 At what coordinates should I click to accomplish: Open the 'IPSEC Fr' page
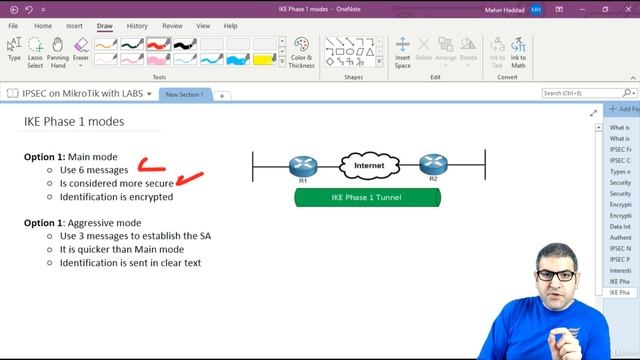(620, 149)
